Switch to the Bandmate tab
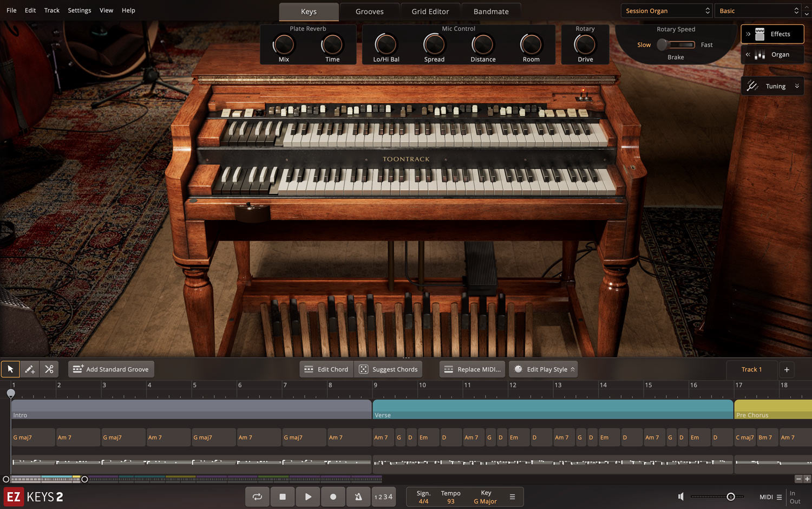Screen dimensions: 812x509 (491, 11)
